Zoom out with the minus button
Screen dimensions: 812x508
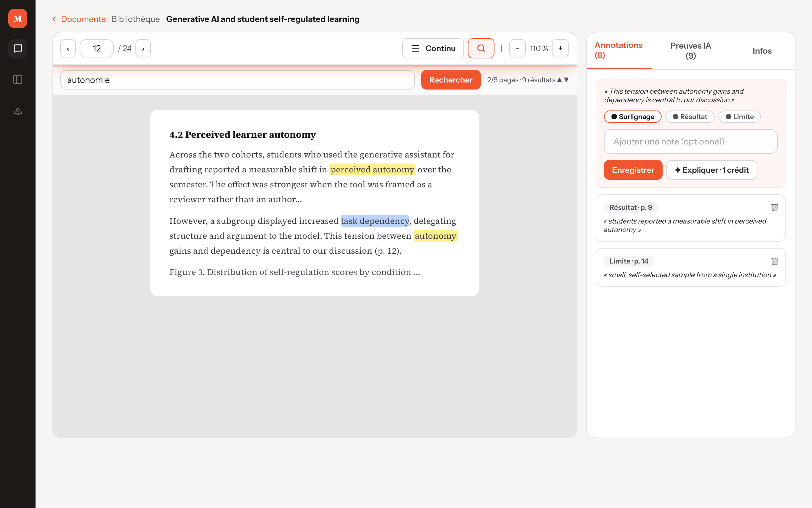[x=517, y=48]
